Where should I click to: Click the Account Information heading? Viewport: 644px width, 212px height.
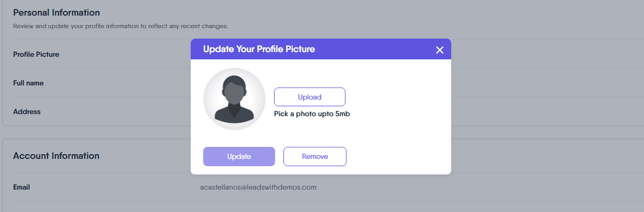56,156
